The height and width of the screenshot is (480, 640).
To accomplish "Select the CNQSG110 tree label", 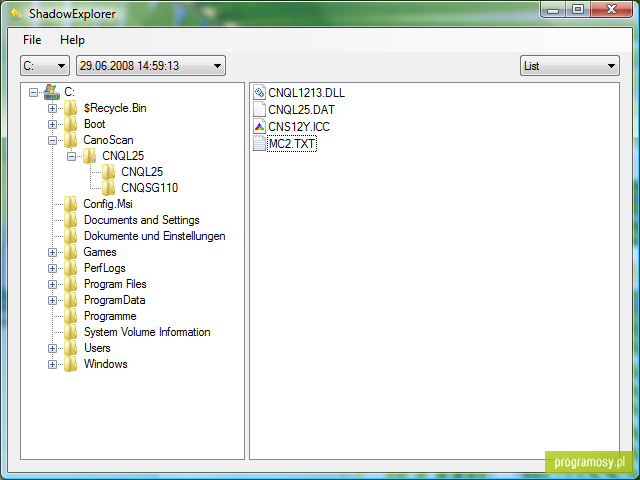I will (149, 188).
